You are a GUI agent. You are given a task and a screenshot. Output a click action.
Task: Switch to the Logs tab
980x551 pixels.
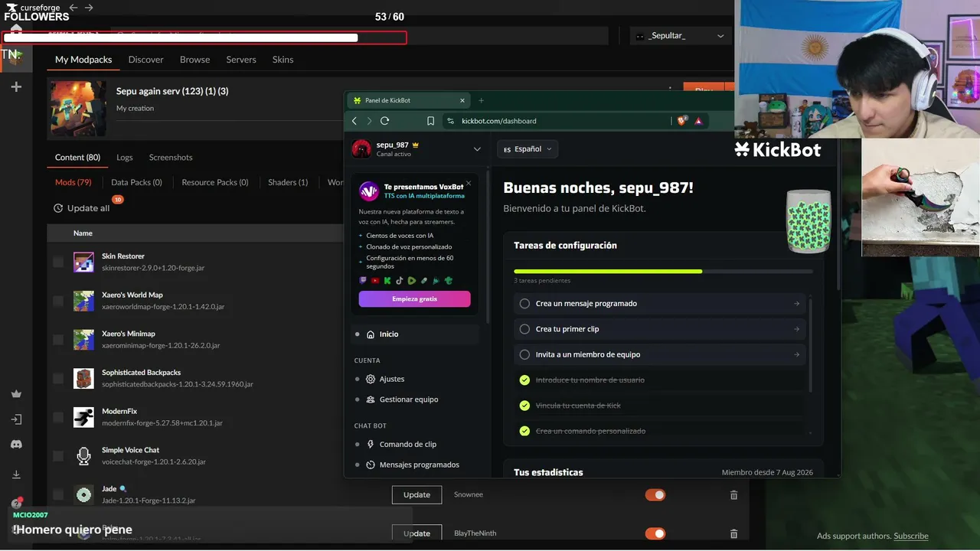pyautogui.click(x=125, y=158)
